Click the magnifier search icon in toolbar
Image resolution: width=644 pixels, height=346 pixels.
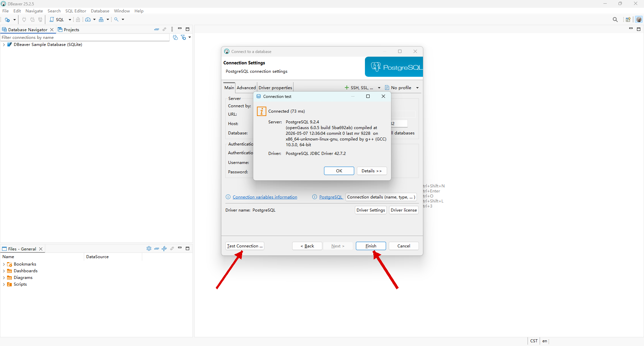pos(116,19)
